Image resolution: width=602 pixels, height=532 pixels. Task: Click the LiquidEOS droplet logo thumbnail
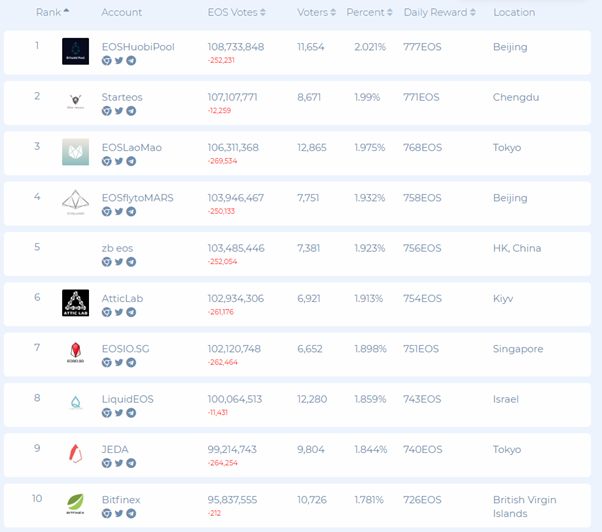click(x=76, y=403)
